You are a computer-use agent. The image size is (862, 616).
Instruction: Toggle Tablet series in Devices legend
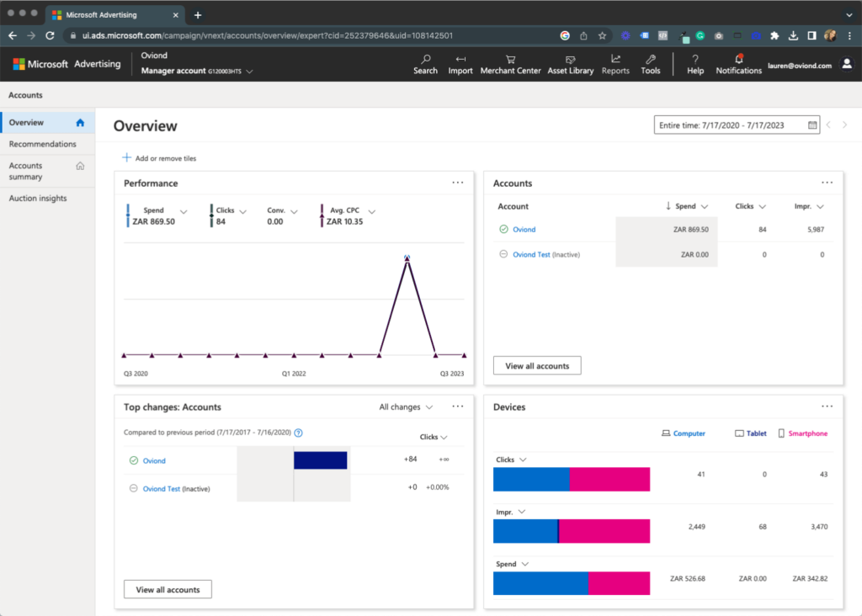pyautogui.click(x=750, y=433)
